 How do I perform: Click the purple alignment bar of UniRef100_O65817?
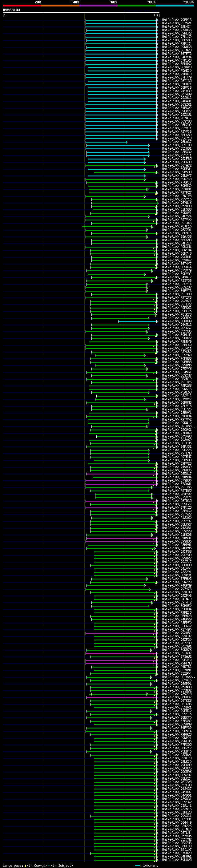[123, 474]
